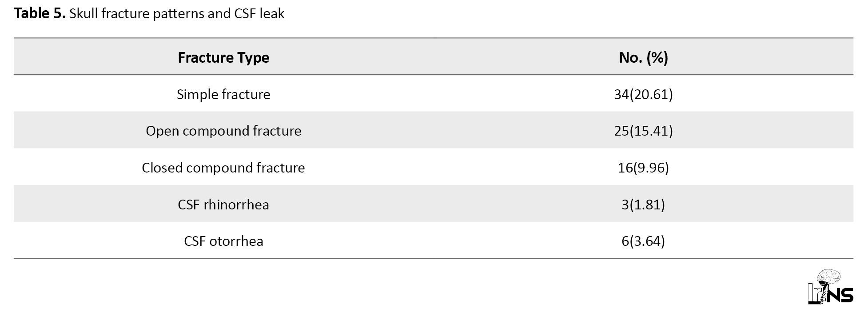Click "CSF leak" in the table caption

(x=259, y=14)
